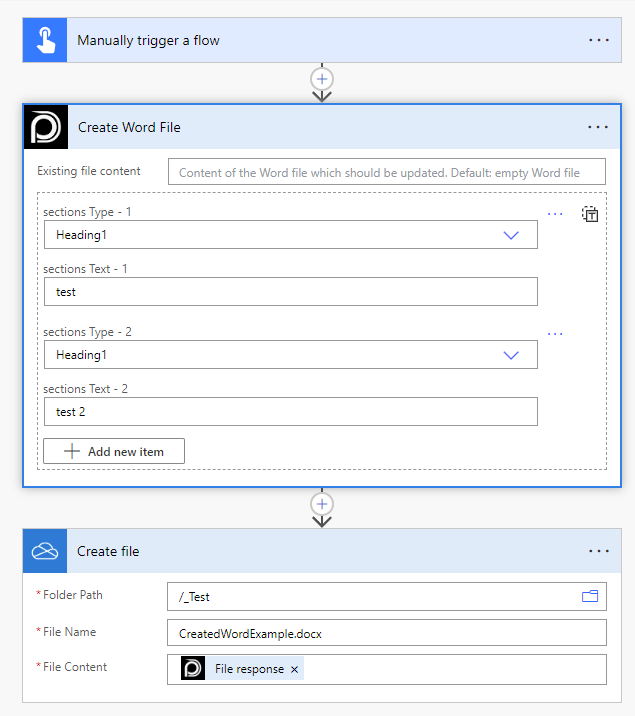Expand the sections Type - 2 dropdown
635x716 pixels.
tap(511, 355)
